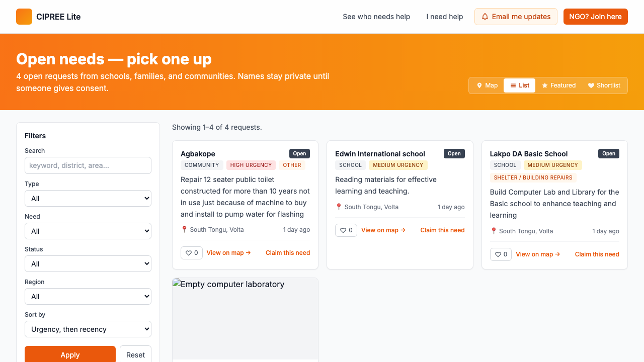The width and height of the screenshot is (644, 362).
Task: Switch to the Featured view tab
Action: tap(558, 85)
